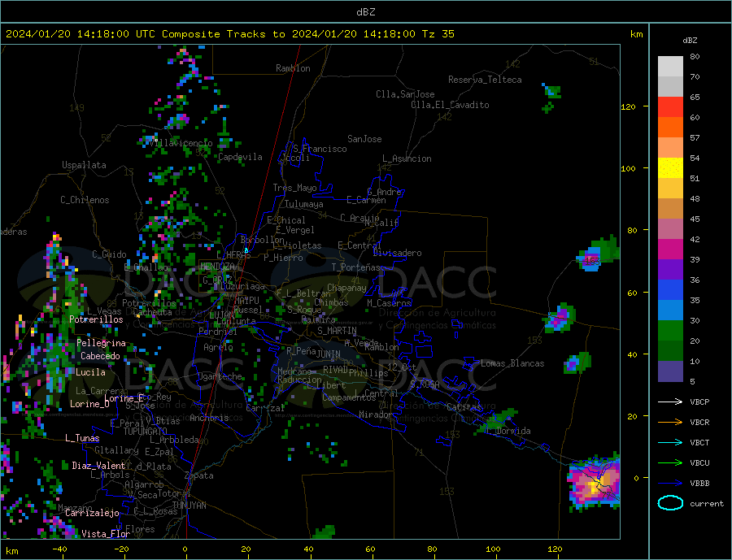Viewport: 732px width, 560px height.
Task: Click the 'L_Tunas' place label
Action: 82,438
